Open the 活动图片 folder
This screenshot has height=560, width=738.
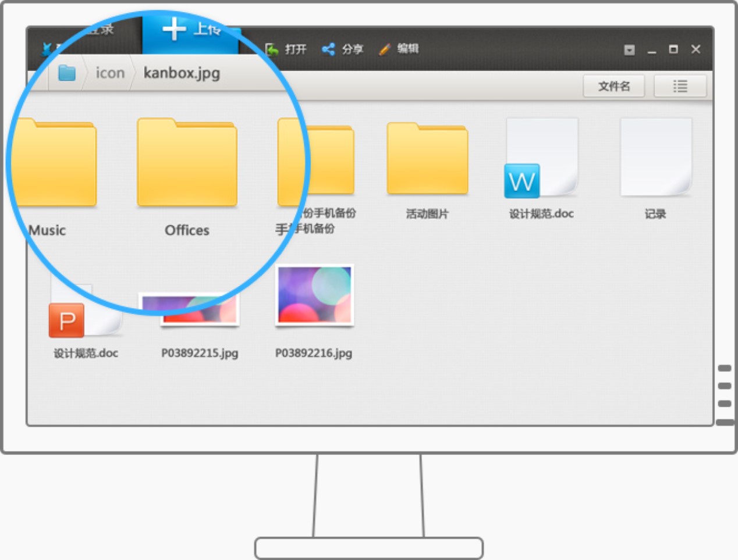[427, 158]
